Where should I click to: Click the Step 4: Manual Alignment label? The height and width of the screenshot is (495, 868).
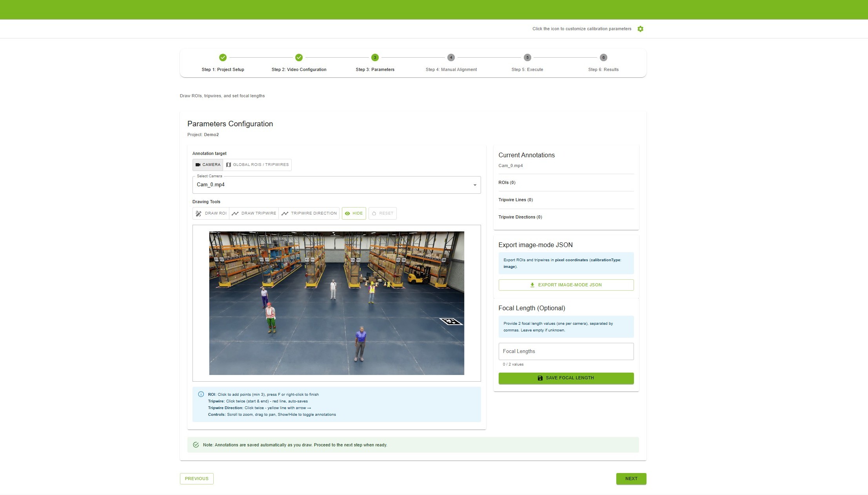pos(451,69)
